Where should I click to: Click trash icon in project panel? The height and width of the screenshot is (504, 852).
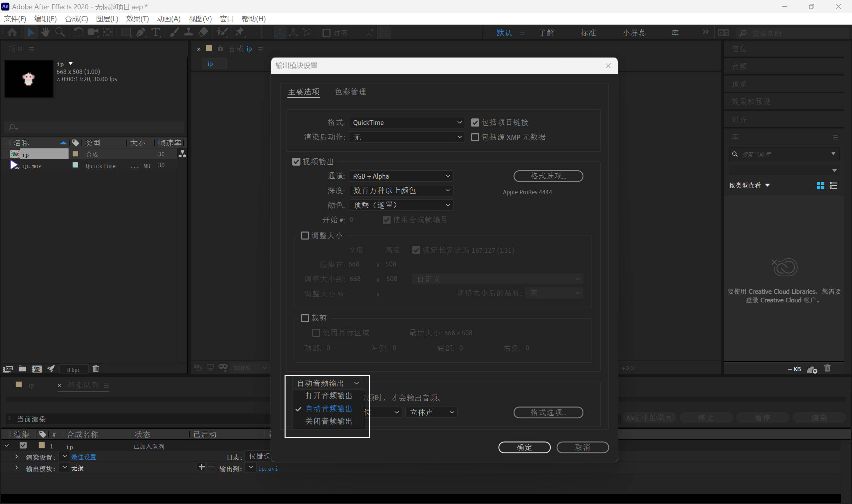[96, 369]
